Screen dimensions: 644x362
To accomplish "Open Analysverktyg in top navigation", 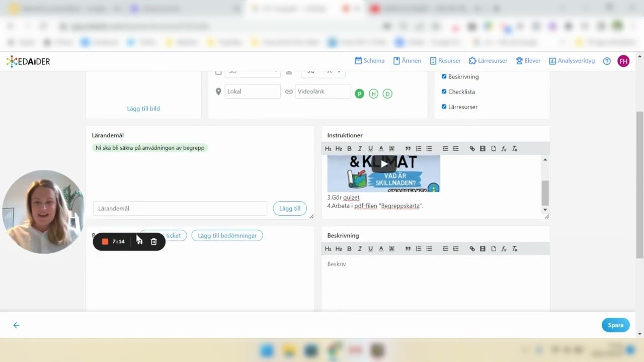I will (x=572, y=61).
